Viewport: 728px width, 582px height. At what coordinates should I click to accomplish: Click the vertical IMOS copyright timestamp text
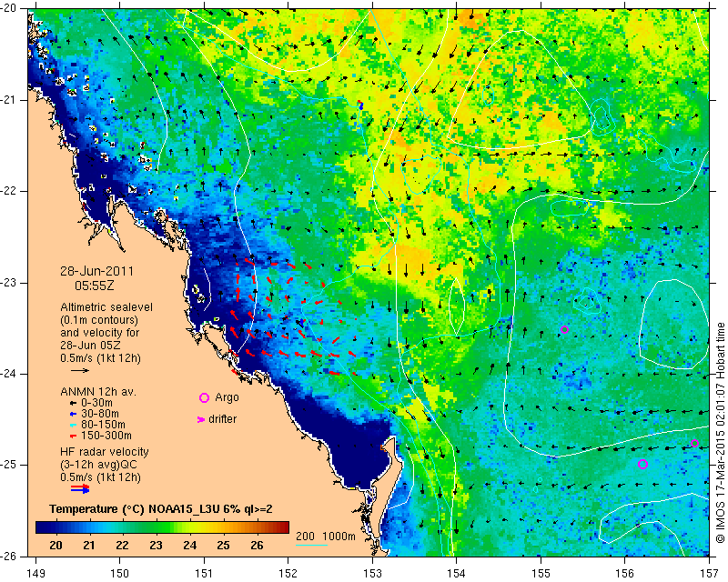(721, 432)
